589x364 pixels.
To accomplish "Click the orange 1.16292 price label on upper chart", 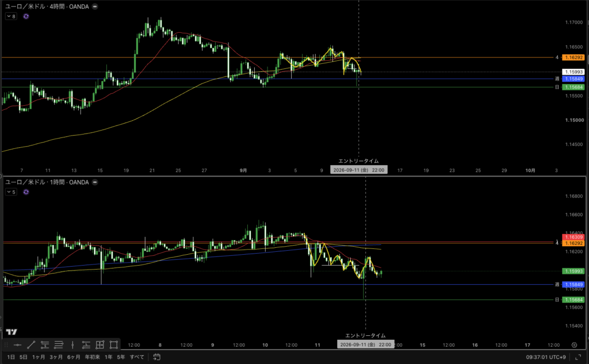I will [x=573, y=58].
